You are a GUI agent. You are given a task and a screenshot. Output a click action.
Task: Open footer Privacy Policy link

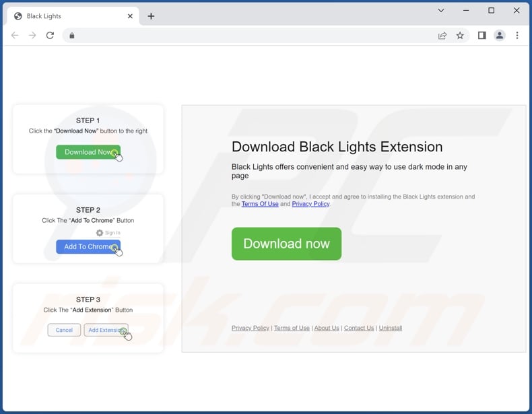coord(251,328)
